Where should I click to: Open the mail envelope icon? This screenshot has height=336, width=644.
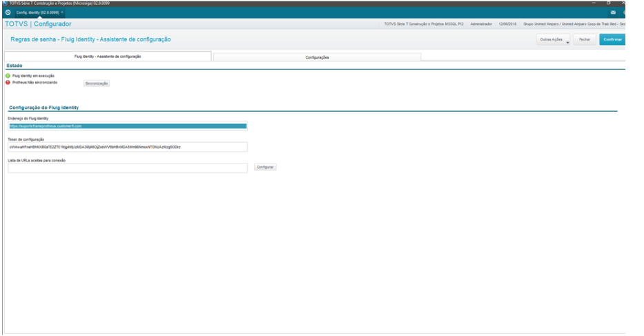(x=613, y=12)
